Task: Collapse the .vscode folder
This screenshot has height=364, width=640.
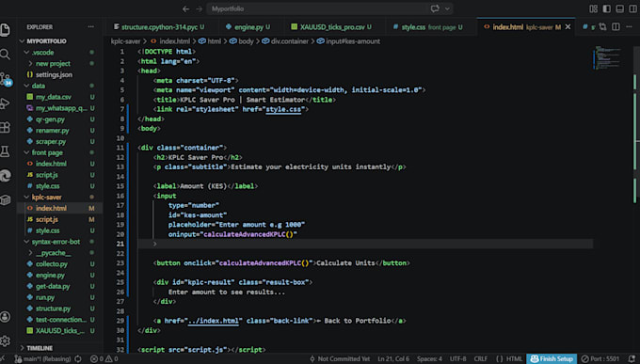Action: (x=26, y=53)
